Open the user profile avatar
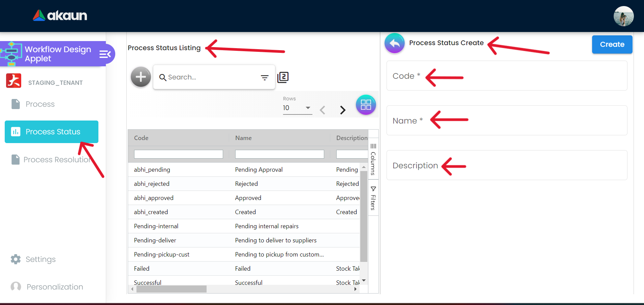The image size is (644, 305). click(x=623, y=16)
